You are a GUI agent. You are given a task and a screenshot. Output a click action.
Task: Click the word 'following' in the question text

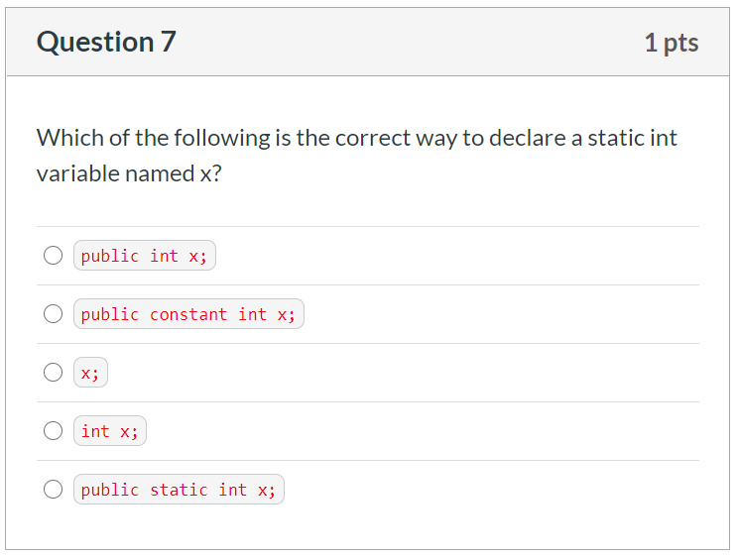pos(222,139)
